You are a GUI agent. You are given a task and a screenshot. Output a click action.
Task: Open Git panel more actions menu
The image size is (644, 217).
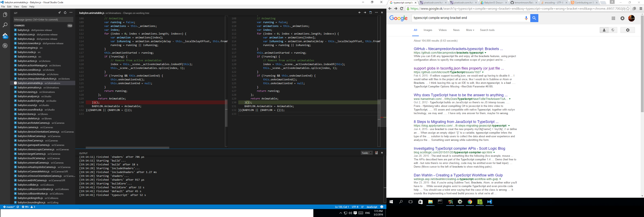71,13
